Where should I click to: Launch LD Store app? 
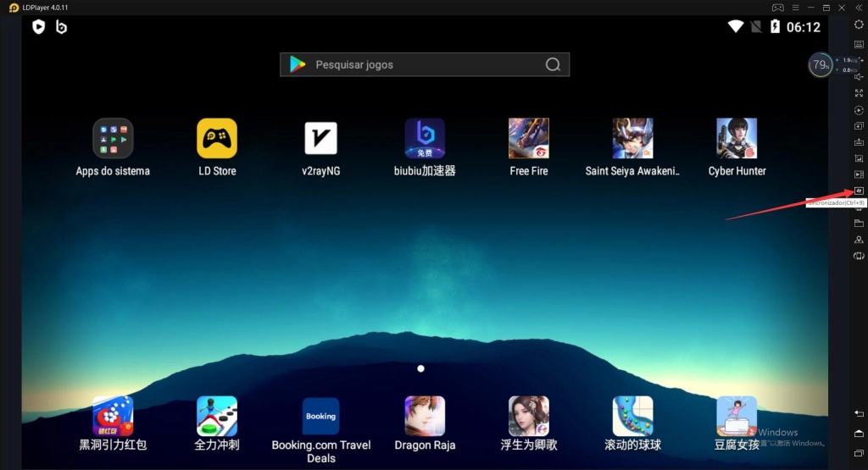(x=217, y=139)
